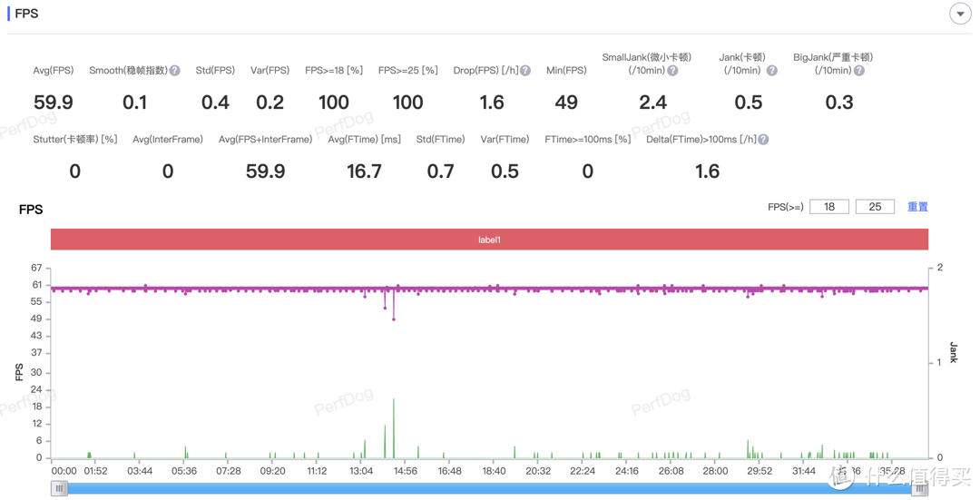Screen dimensions: 980x500
Task: Select the red label1 bar
Action: coord(489,240)
